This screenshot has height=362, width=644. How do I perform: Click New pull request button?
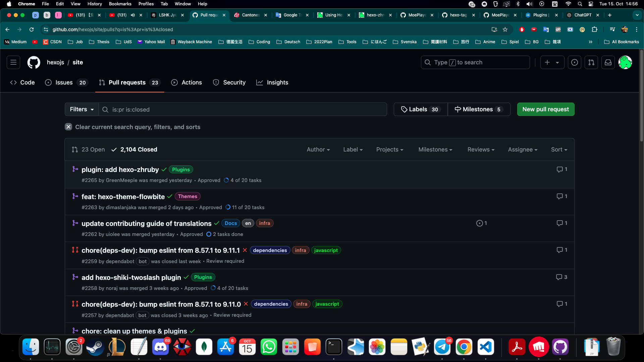click(x=546, y=109)
